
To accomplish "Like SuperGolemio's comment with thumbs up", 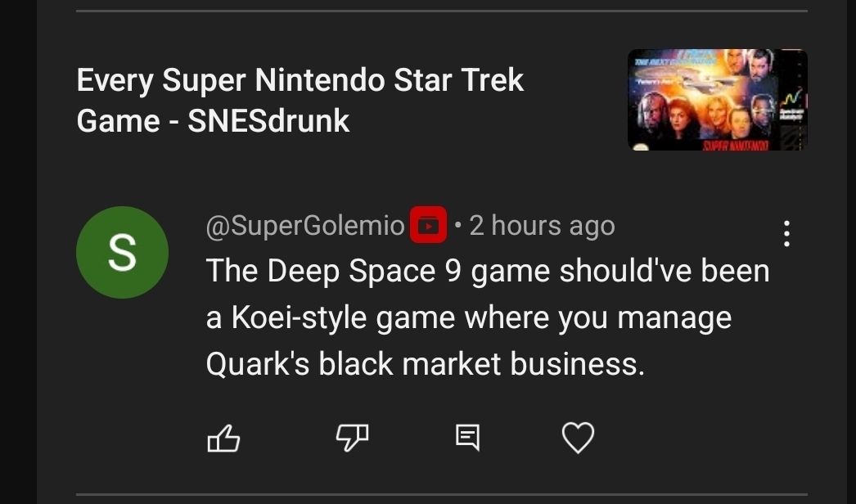I will [223, 439].
